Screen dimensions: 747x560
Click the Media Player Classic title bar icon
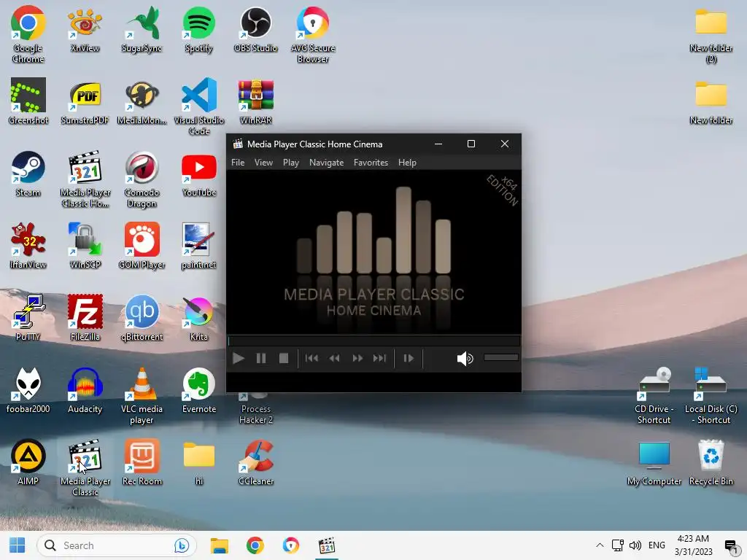tap(238, 144)
